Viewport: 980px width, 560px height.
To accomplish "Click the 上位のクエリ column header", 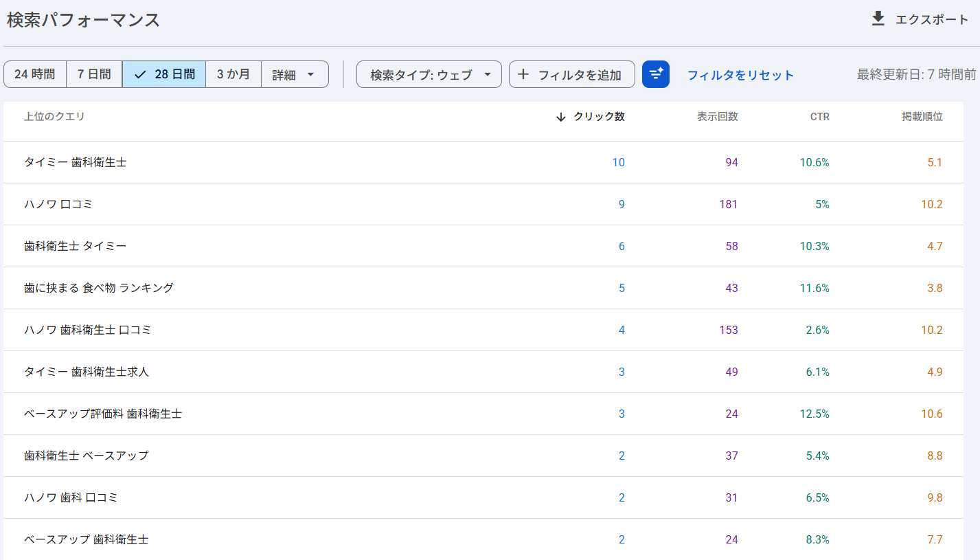I will (x=54, y=117).
